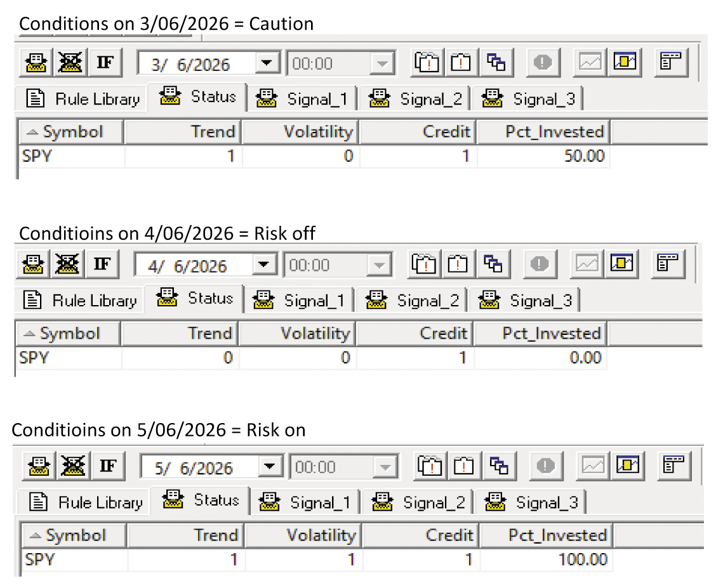Image resolution: width=723 pixels, height=588 pixels.
Task: Open the 00:00 time dropdown beside 3/6/2026
Action: (382, 63)
